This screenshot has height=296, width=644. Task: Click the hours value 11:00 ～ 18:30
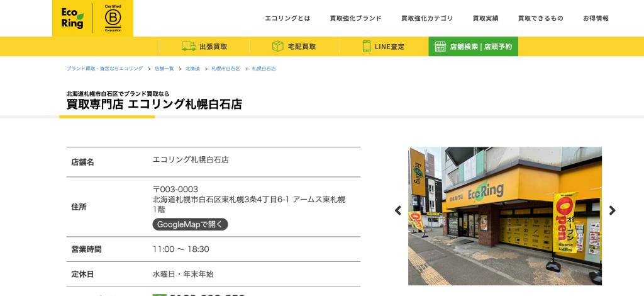180,249
